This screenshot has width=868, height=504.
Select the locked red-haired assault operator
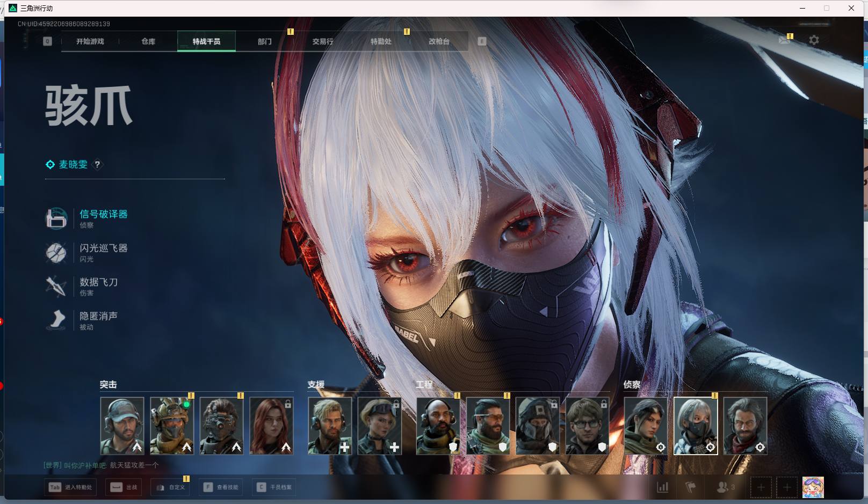point(271,426)
